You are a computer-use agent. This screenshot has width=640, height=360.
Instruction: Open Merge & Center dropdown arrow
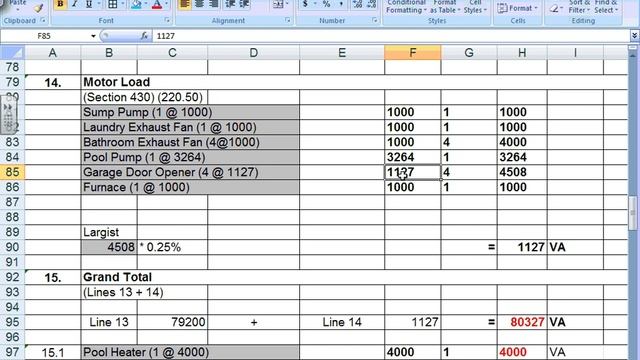288,4
